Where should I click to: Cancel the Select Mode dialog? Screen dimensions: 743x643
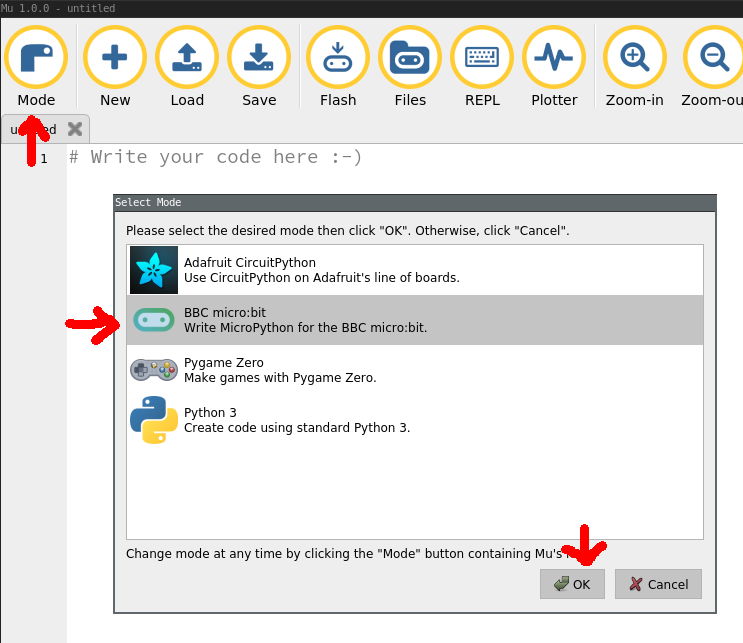(x=658, y=584)
